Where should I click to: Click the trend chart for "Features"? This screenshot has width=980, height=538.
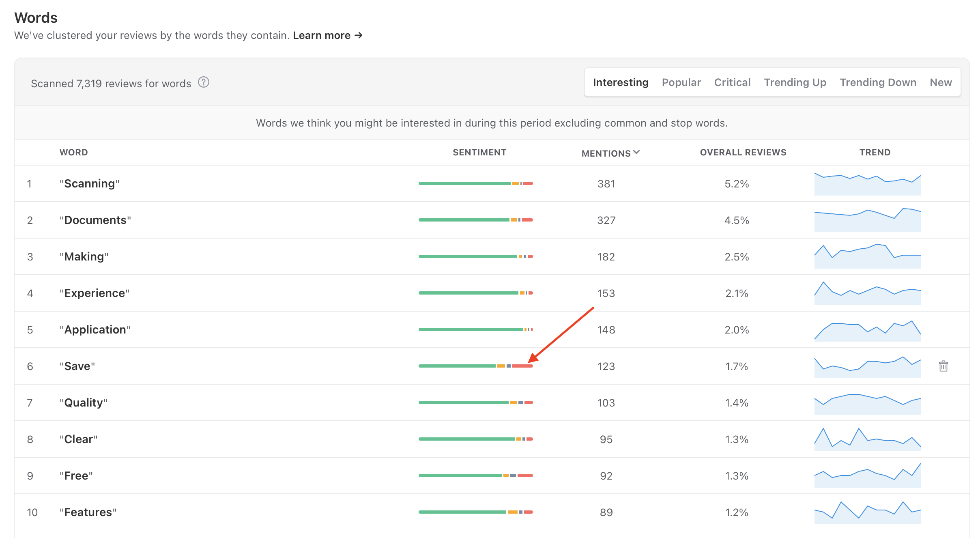867,512
